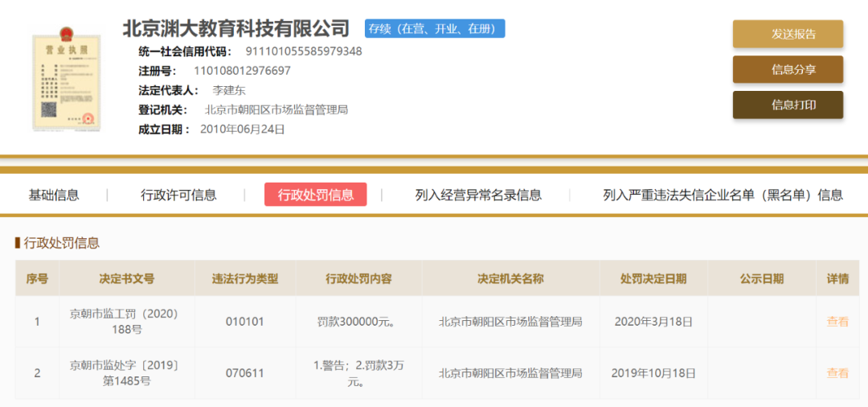Click the 信息分享 button

pyautogui.click(x=788, y=70)
